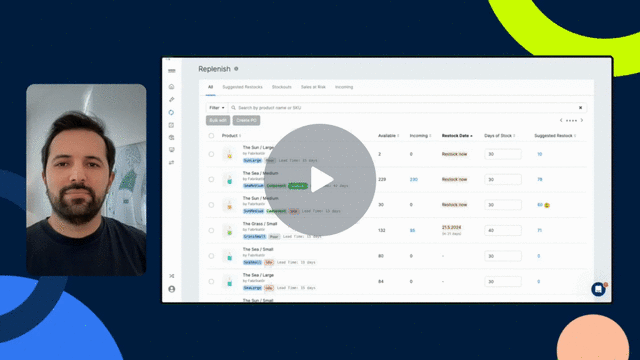Image resolution: width=640 pixels, height=360 pixels.
Task: Clear the search with the X icon
Action: 580,108
